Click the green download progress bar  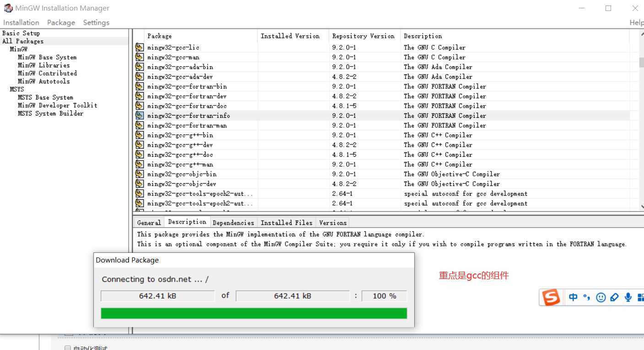click(254, 313)
